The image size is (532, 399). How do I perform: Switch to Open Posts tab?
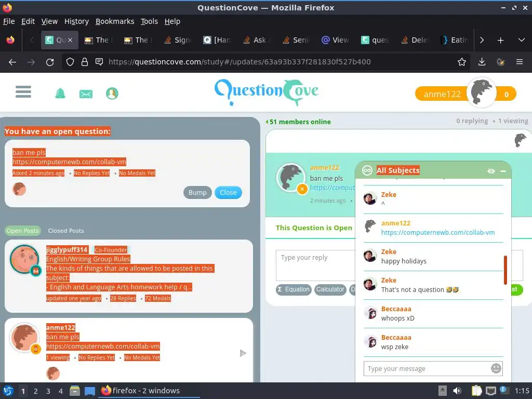pos(23,231)
